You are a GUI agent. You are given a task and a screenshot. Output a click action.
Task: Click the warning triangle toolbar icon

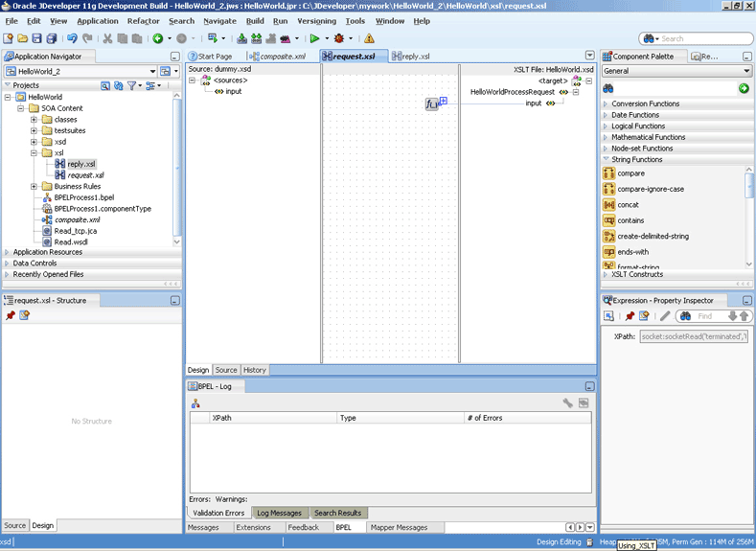(x=369, y=38)
